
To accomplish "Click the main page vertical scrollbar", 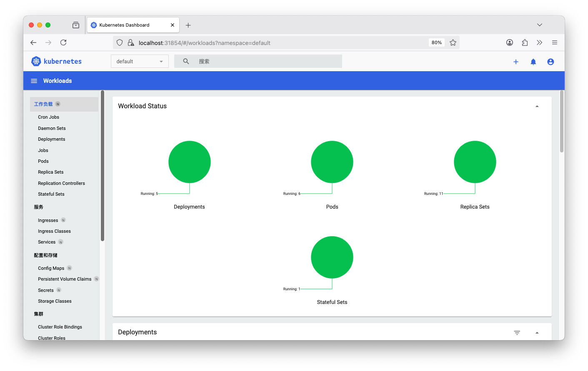I will point(562,122).
